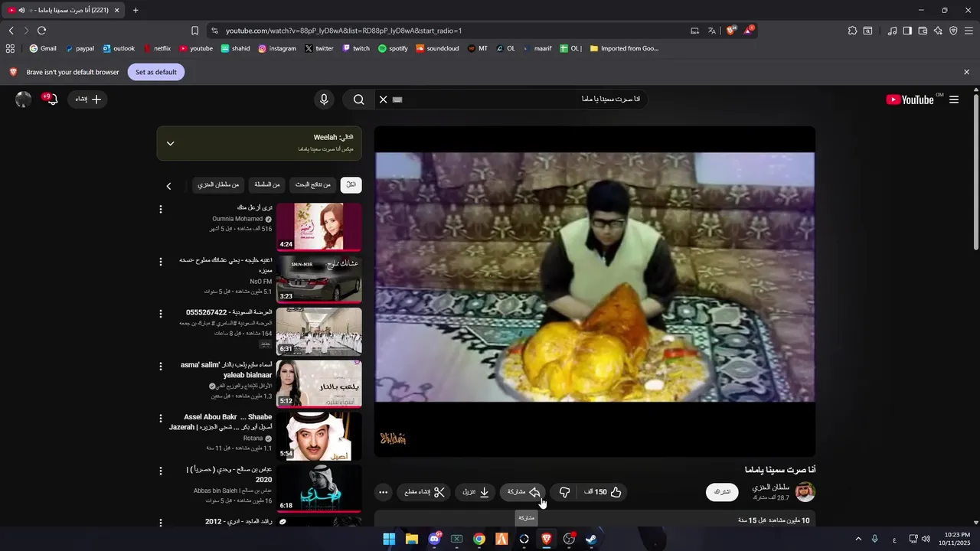Image resolution: width=980 pixels, height=551 pixels.
Task: Open the Gmail bookmark
Action: [x=43, y=48]
